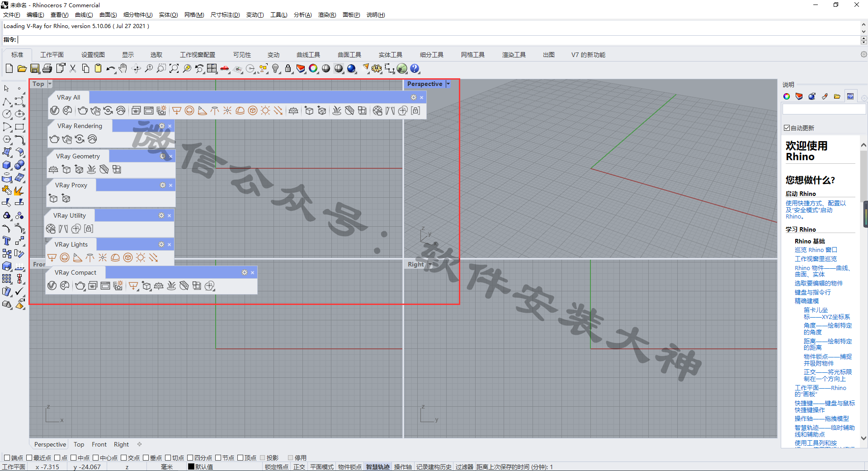This screenshot has height=471, width=868.
Task: Enable the 四分点 osnap checkbox
Action: tap(190, 458)
